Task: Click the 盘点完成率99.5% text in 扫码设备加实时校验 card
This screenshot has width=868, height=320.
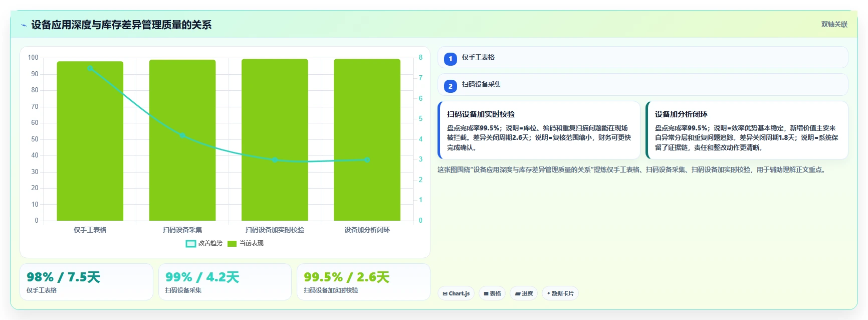Action: (473, 128)
